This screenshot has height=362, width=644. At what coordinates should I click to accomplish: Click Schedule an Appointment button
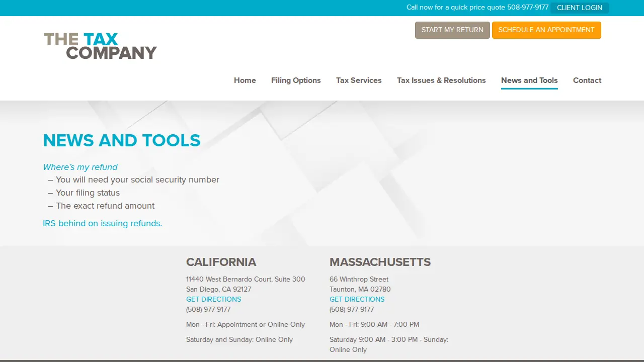(x=546, y=30)
